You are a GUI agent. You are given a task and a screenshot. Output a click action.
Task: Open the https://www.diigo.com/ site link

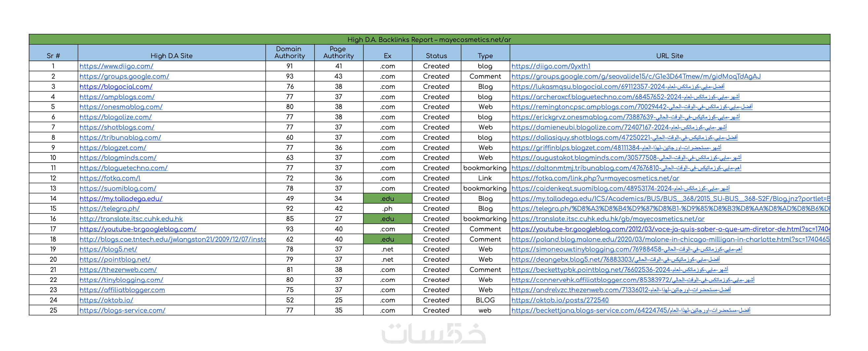pyautogui.click(x=116, y=66)
